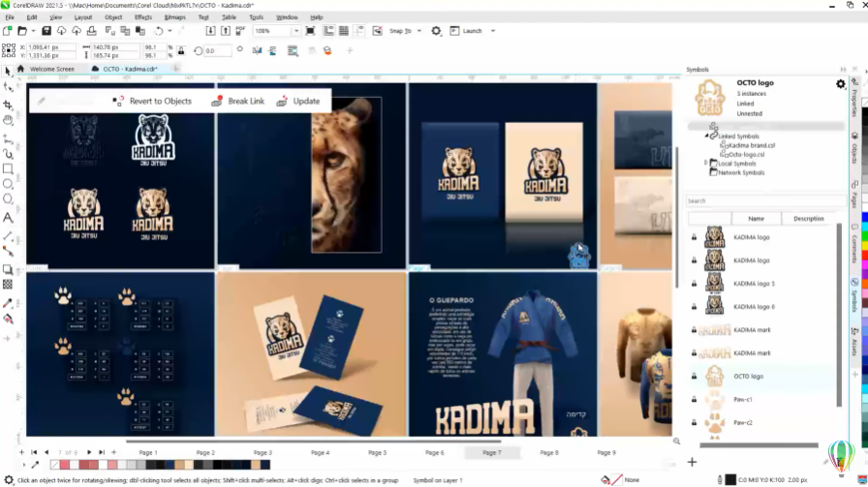Toggle Show Rulers button

coord(328,31)
